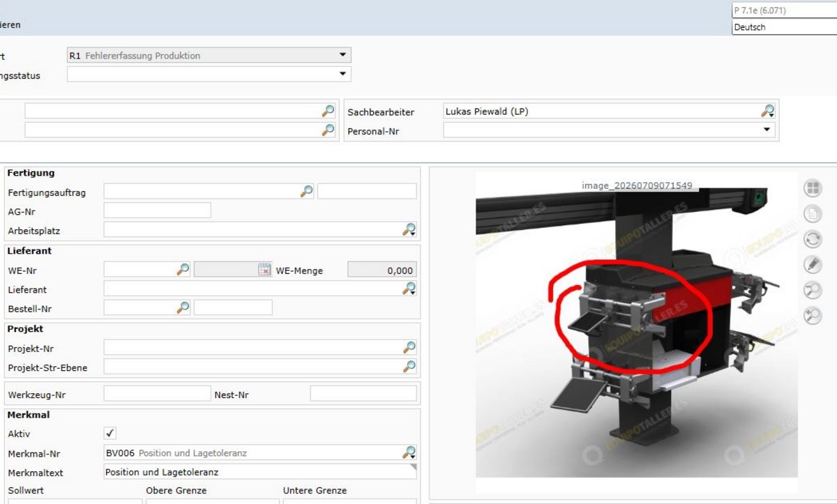Search Fertigungsauftrag with magnifier icon
The width and height of the screenshot is (837, 504).
pos(306,192)
